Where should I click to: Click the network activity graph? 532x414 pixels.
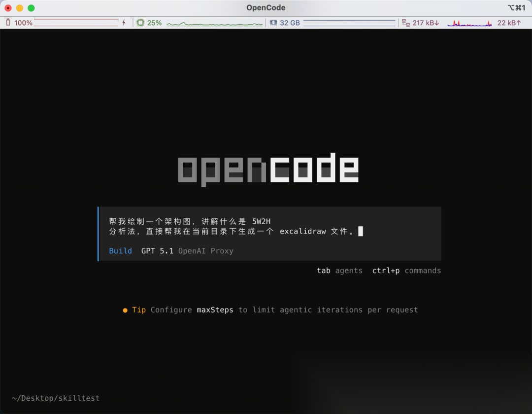(470, 23)
